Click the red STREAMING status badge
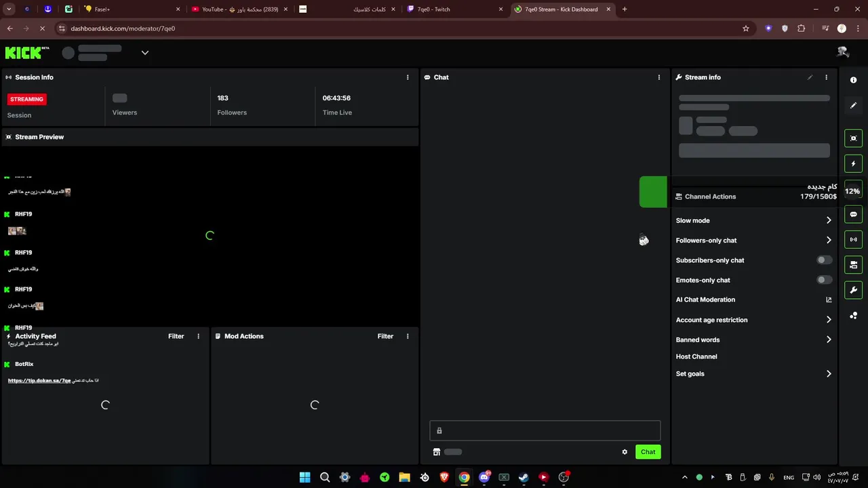This screenshot has width=868, height=488. [26, 99]
